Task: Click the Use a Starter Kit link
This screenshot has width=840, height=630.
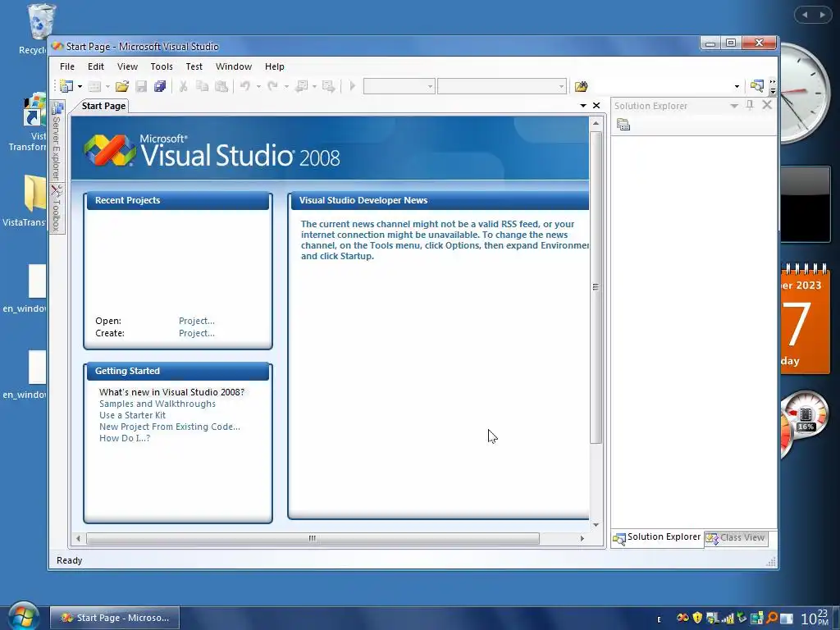Action: (132, 415)
